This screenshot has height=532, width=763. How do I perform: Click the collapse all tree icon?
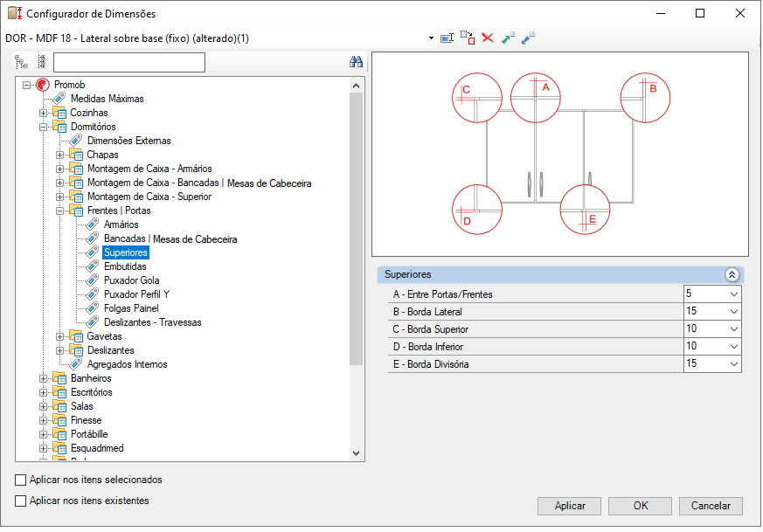42,62
